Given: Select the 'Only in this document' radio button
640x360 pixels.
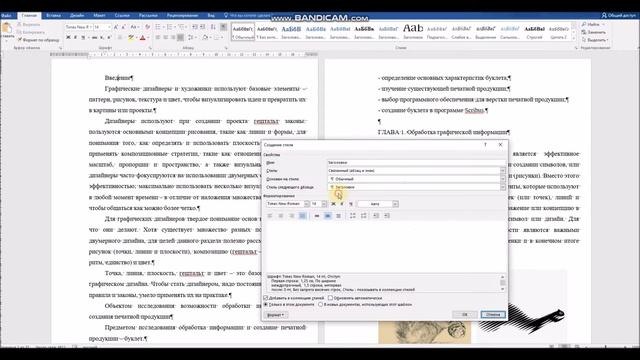Looking at the screenshot, I should 266,304.
